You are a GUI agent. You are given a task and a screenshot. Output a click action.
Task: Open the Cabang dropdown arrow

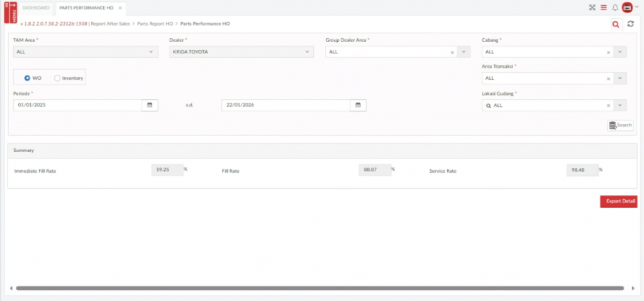(621, 52)
